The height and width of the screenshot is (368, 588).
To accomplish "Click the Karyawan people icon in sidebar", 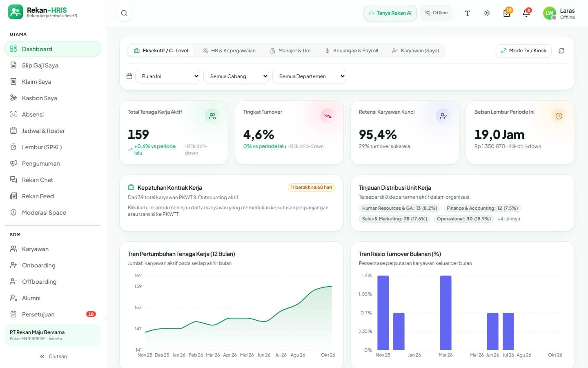I will click(13, 249).
